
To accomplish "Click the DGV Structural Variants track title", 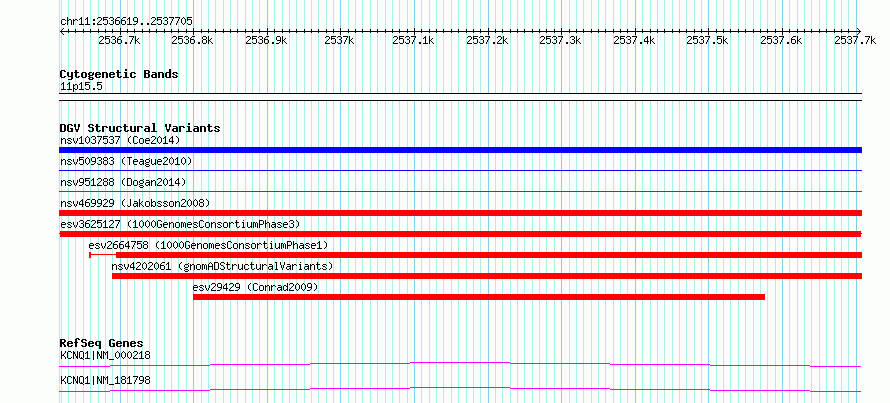I will pyautogui.click(x=140, y=128).
